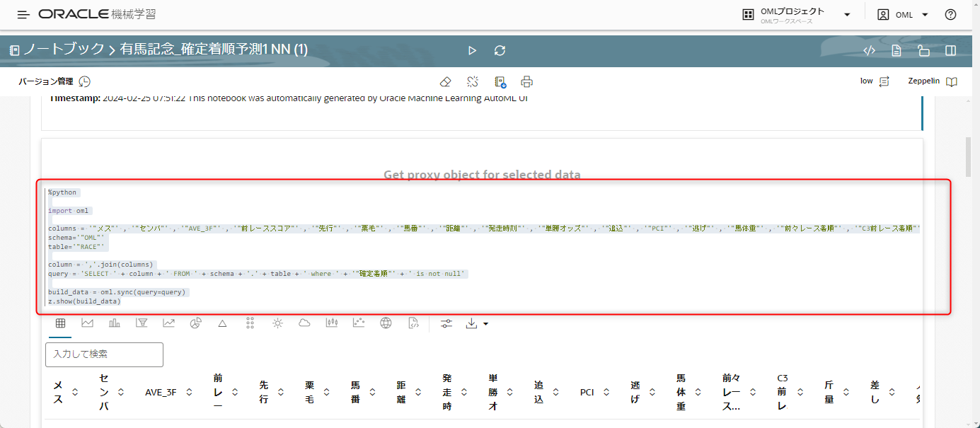Sort the 逃げ column

tap(652, 392)
